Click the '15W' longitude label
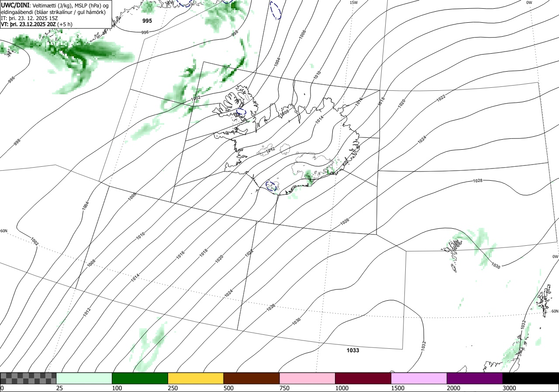559x392 pixels. pos(353,3)
